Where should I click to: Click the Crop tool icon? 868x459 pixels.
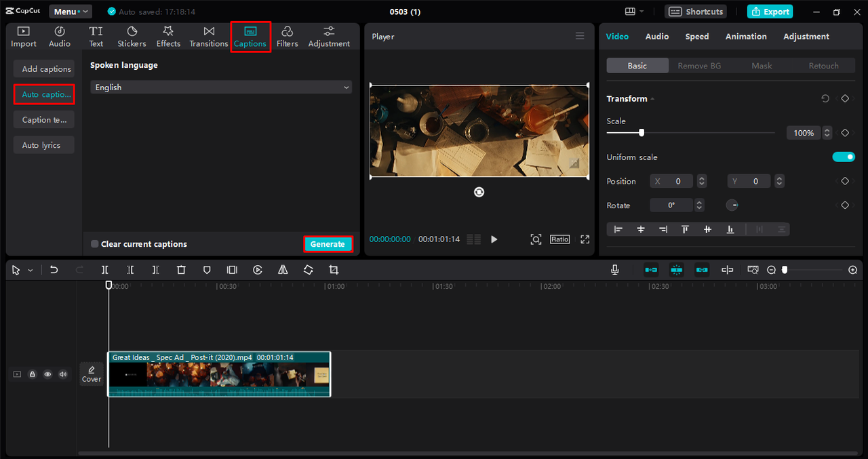tap(334, 270)
